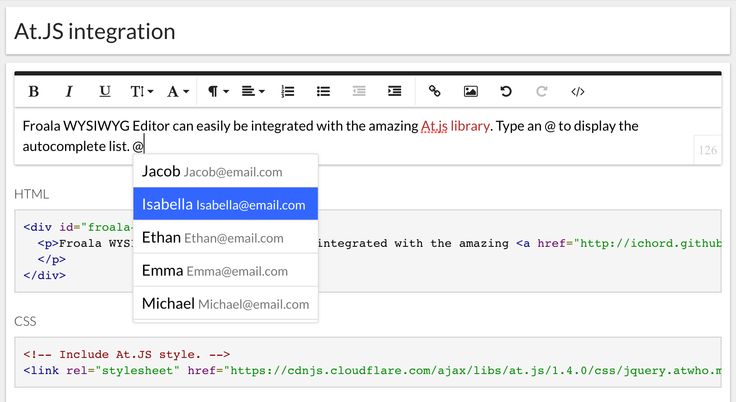This screenshot has width=736, height=402.
Task: Open the text color dropdown
Action: 177,91
